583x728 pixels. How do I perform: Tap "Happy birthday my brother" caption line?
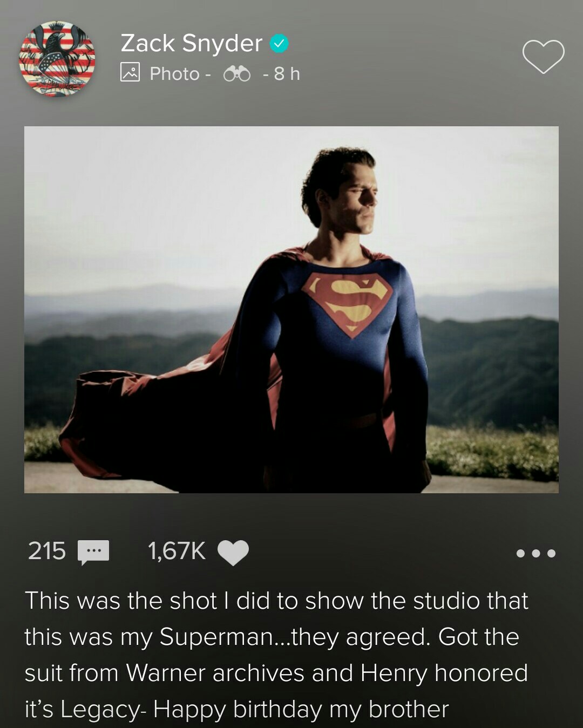pyautogui.click(x=301, y=709)
